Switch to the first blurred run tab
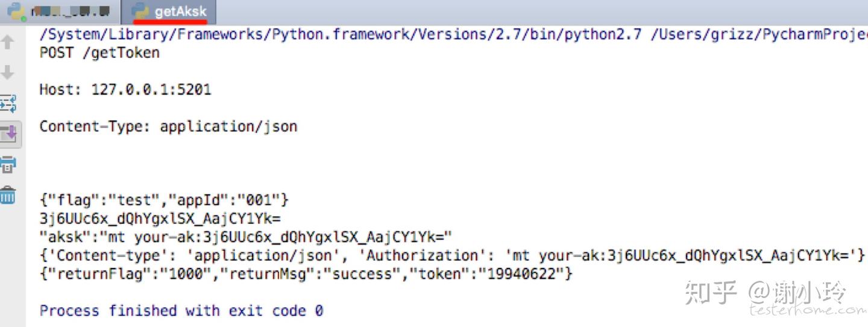The height and width of the screenshot is (327, 868). click(x=71, y=11)
